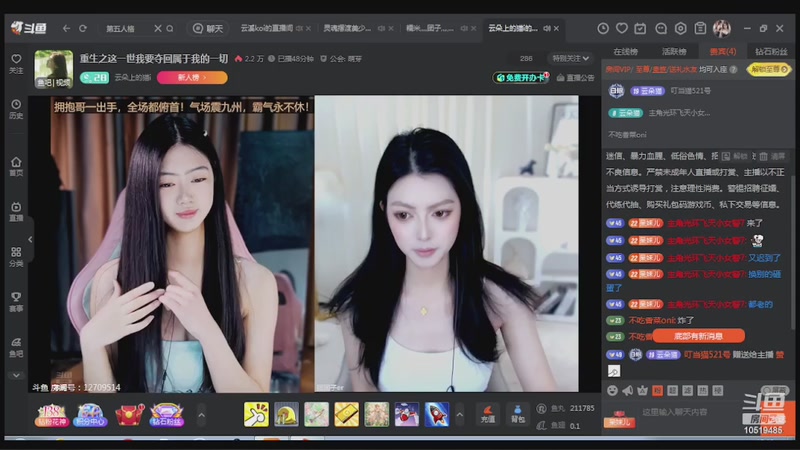800x450 pixels.
Task: Click the yellow 解锁至尊 button
Action: [769, 69]
